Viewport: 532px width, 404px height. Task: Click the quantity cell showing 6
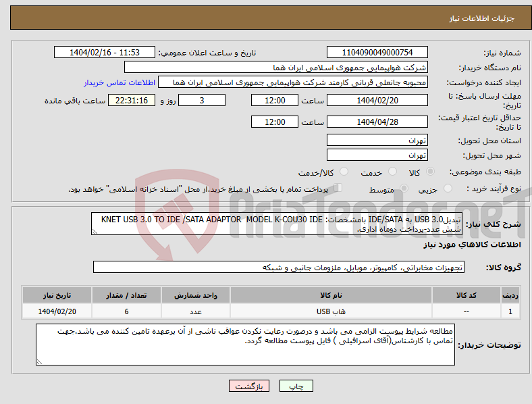point(126,311)
